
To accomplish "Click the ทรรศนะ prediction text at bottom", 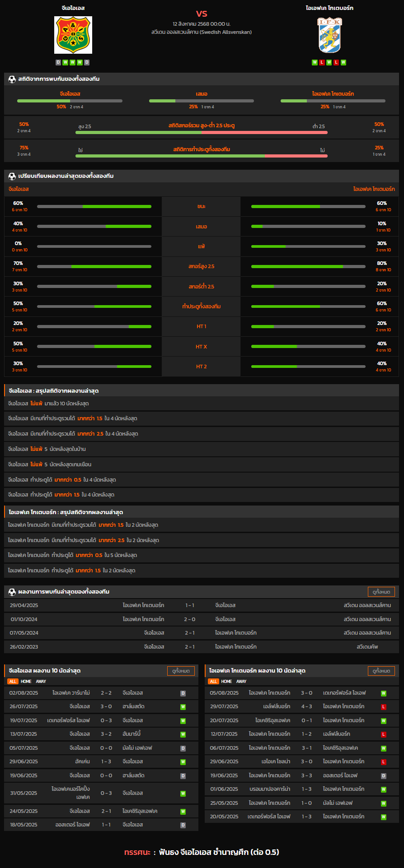I will [202, 852].
